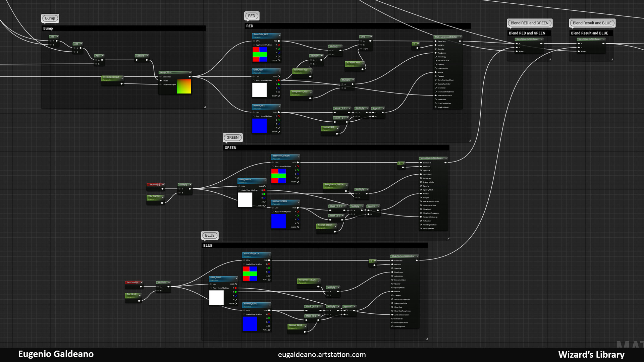Select the GREEN comment title bar
This screenshot has width=644, height=362.
tap(335, 148)
